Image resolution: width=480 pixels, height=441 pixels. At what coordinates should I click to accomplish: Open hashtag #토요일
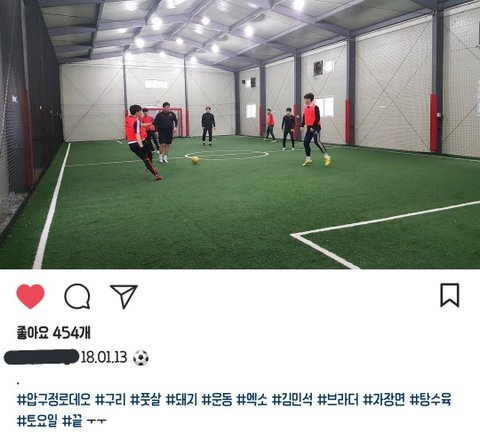(x=37, y=421)
